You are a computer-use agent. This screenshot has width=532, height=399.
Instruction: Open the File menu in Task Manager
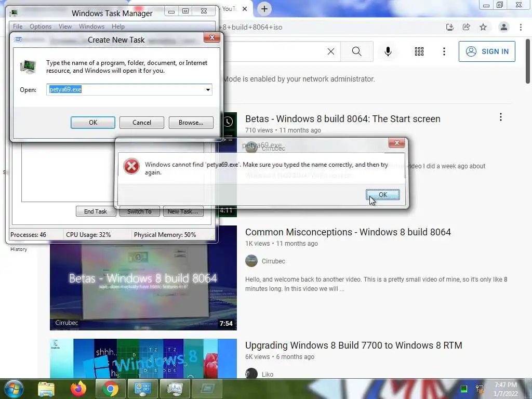point(18,26)
